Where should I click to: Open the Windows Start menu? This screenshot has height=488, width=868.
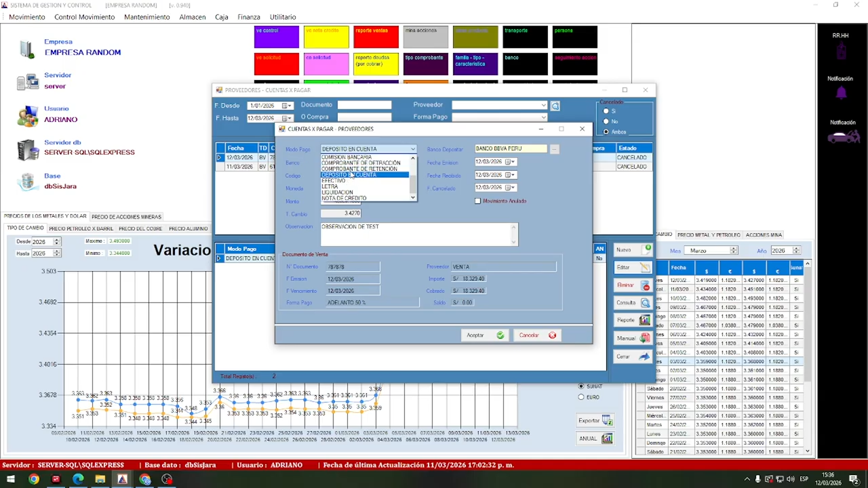(11, 480)
